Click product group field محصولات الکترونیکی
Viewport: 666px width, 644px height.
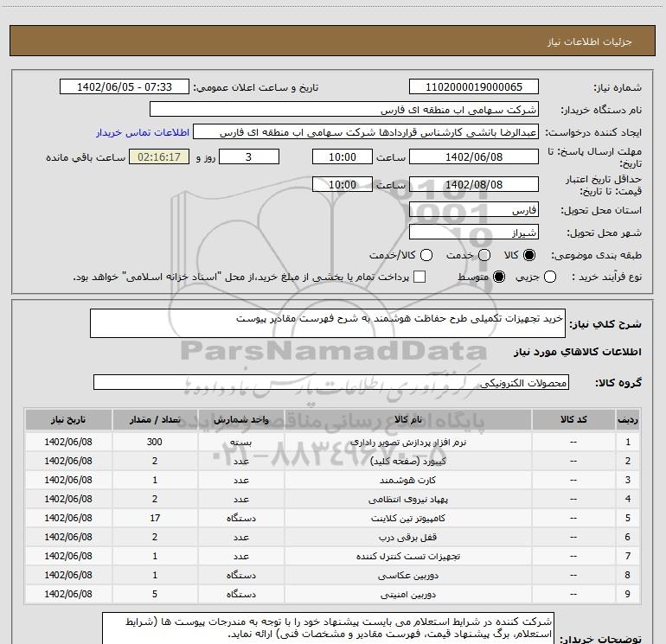click(x=331, y=382)
